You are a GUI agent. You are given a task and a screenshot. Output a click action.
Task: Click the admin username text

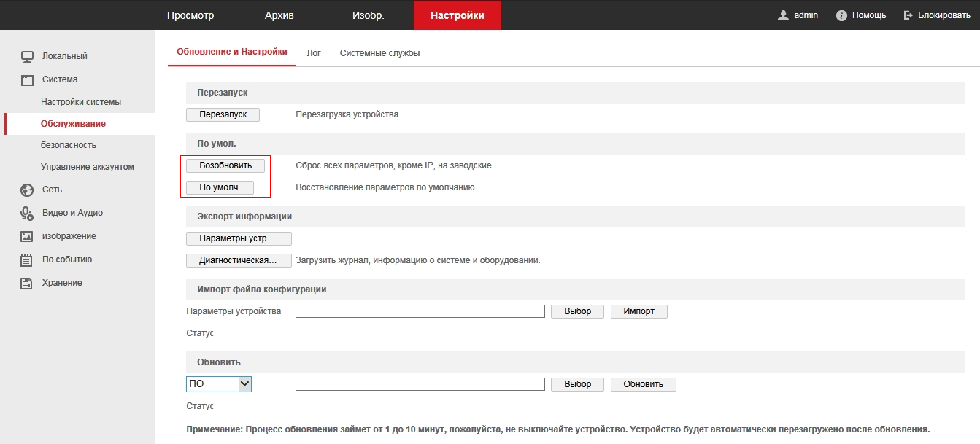pyautogui.click(x=806, y=15)
